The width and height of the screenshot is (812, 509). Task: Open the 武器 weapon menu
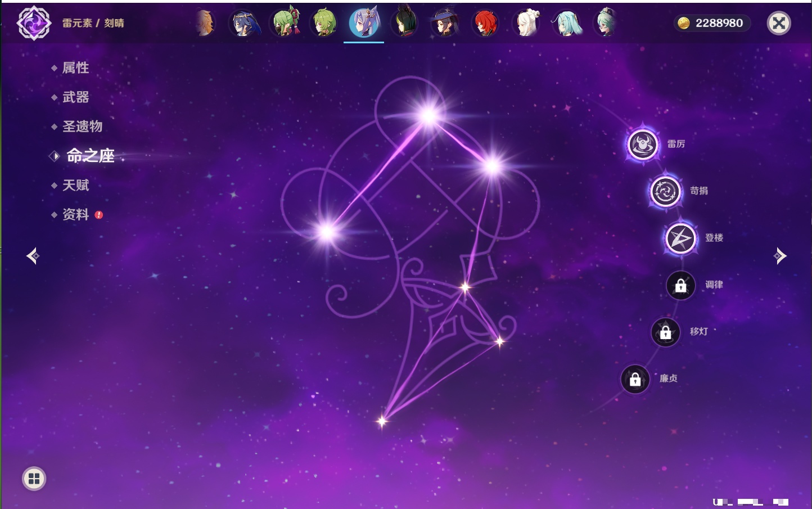(75, 97)
